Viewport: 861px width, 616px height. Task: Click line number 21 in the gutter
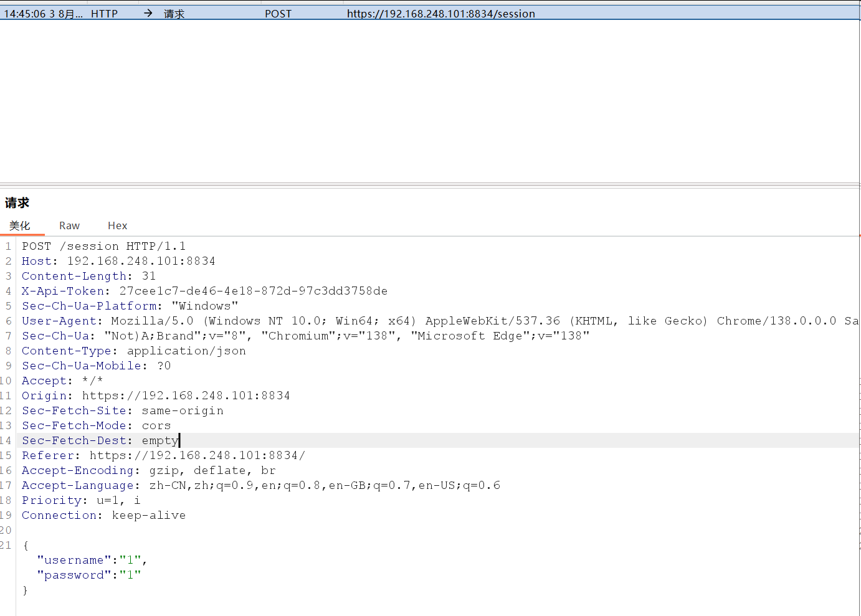click(6, 545)
